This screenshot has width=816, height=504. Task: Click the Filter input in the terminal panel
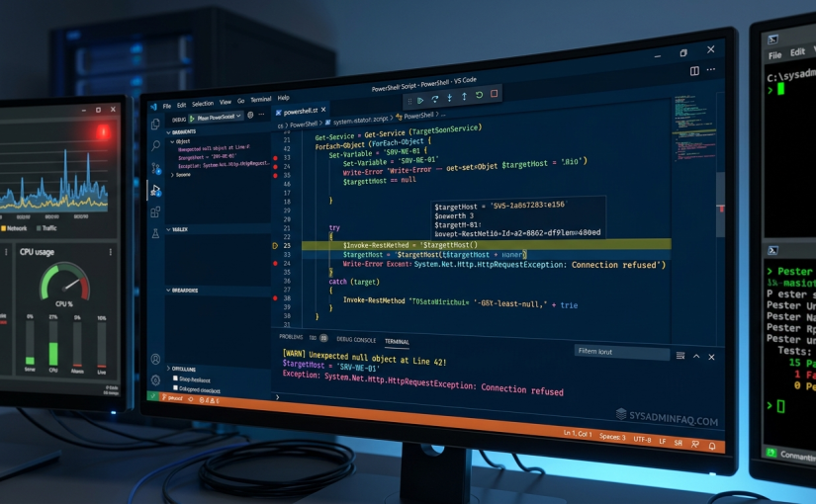point(622,352)
